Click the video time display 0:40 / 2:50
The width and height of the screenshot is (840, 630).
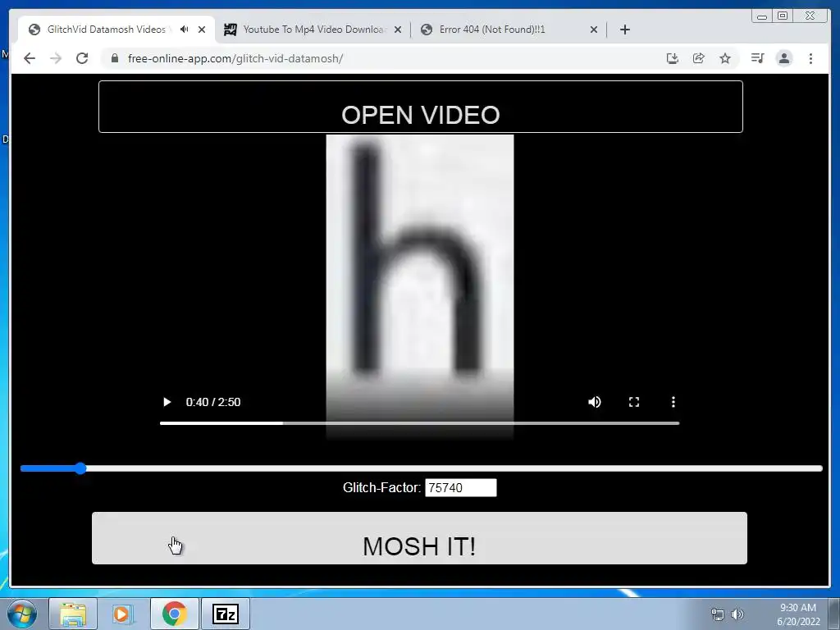pos(212,402)
